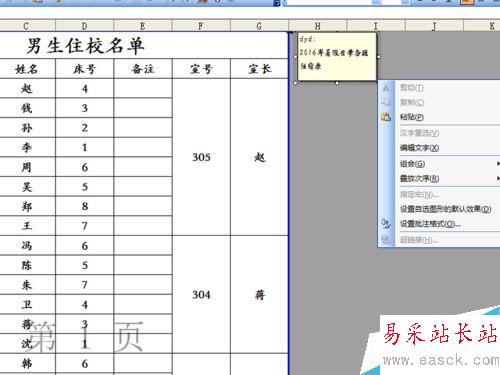Click name cell 赵 in 姓名 column
The image size is (500, 375).
coord(27,89)
